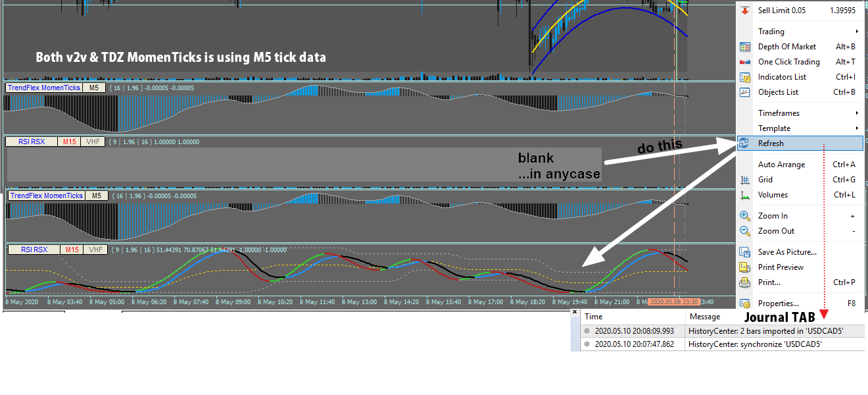This screenshot has height=395, width=868.
Task: Click the Time column header in Journal
Action: [x=594, y=317]
